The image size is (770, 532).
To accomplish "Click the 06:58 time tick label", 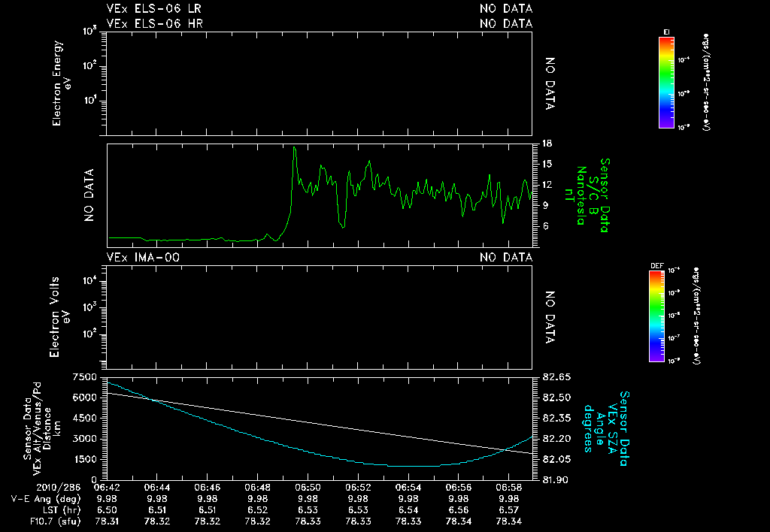I will point(509,488).
